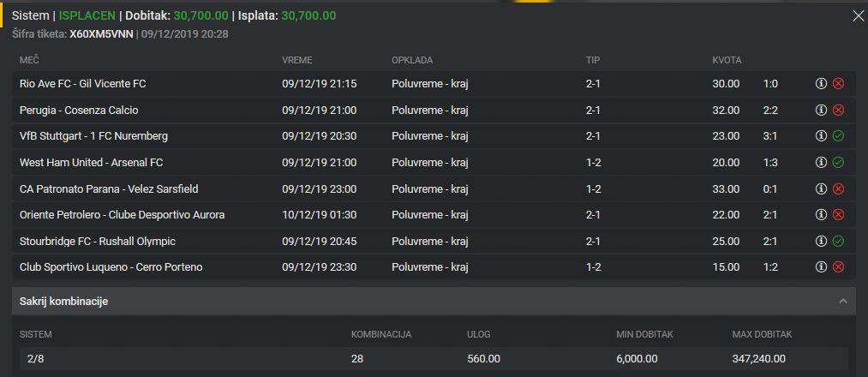Open info icon for Club Sportivo Luqueno match
868x377 pixels.
tap(821, 267)
